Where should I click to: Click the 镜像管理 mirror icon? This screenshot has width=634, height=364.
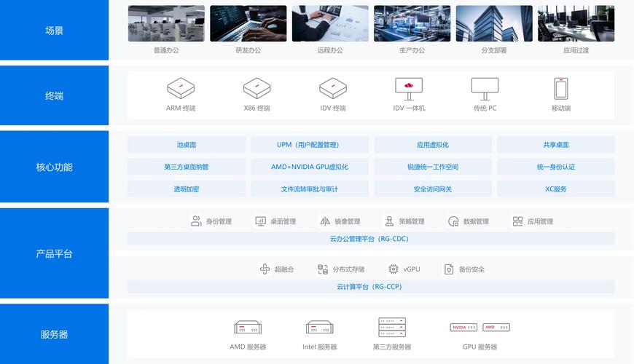coord(325,221)
